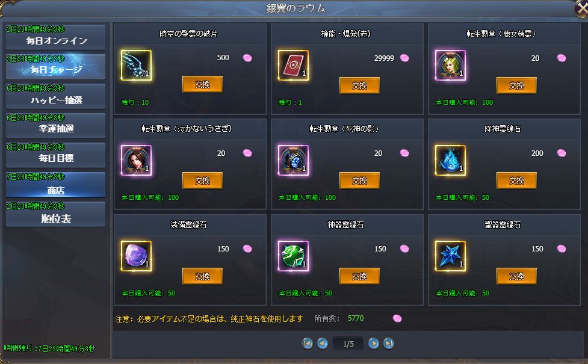Click the green 神器霊練石 orb icon

tap(293, 256)
